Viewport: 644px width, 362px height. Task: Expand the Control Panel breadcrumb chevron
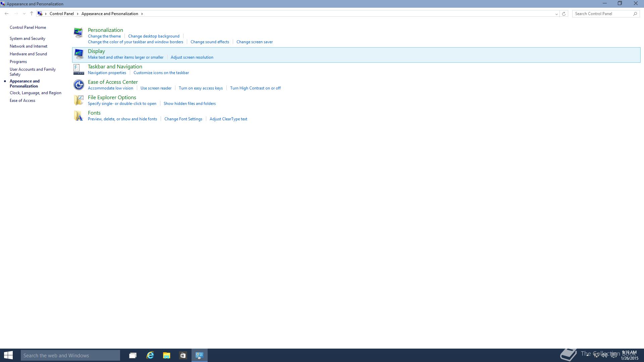point(77,14)
